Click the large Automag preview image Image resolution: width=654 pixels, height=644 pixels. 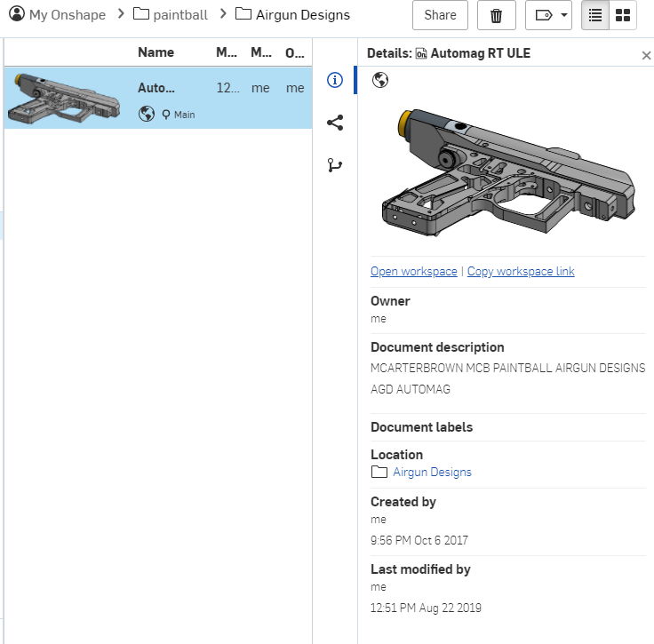click(x=508, y=172)
